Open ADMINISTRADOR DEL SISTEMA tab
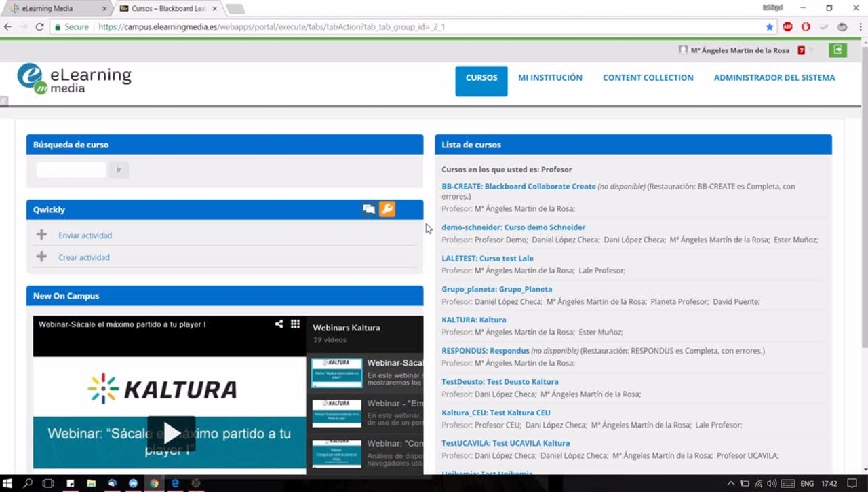The image size is (868, 492). coord(774,77)
